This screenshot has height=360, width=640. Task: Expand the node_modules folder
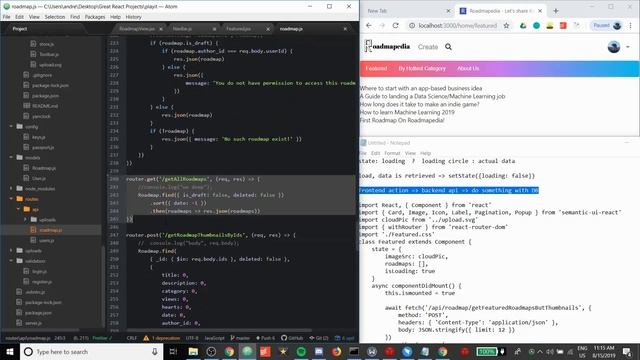11,189
